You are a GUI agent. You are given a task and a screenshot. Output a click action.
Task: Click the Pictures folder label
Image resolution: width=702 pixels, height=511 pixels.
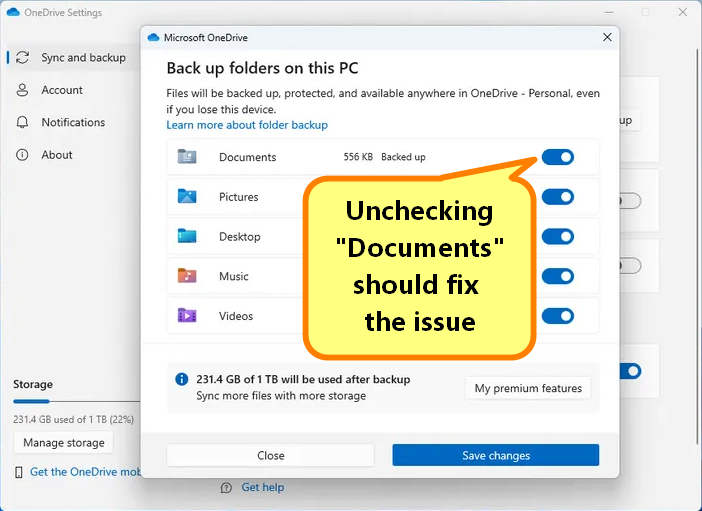(239, 197)
